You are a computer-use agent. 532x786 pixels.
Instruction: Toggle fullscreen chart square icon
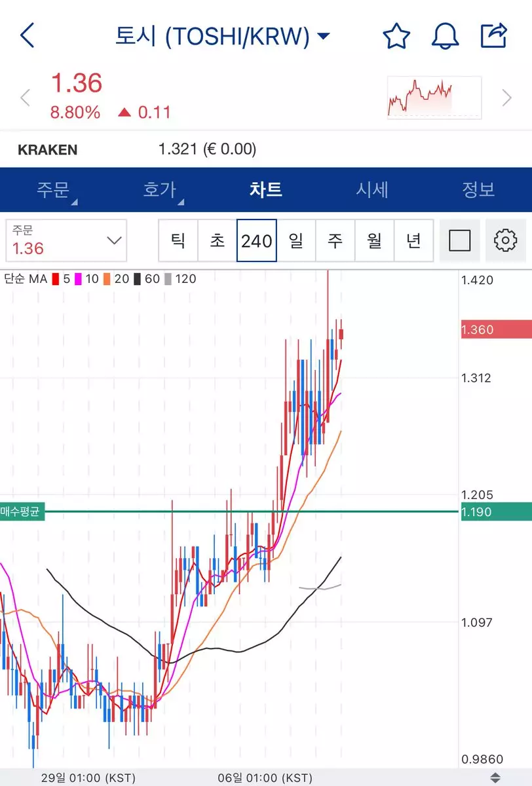[x=460, y=241]
